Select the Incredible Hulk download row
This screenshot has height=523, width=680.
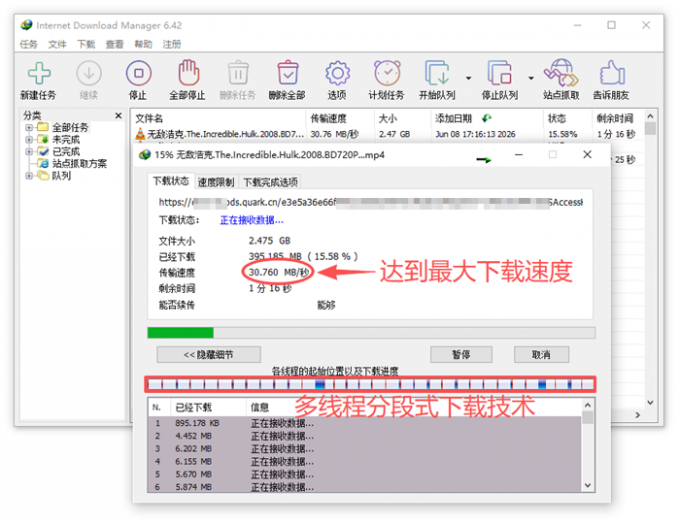[x=387, y=134]
